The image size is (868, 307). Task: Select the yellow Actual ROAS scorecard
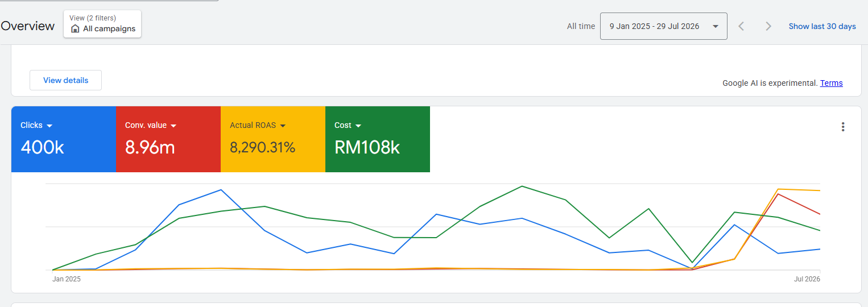pos(273,139)
